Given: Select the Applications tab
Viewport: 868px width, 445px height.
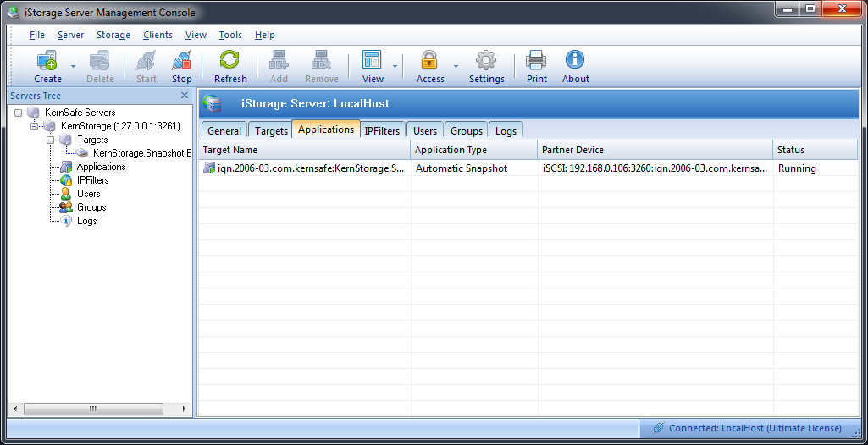Looking at the screenshot, I should (326, 129).
